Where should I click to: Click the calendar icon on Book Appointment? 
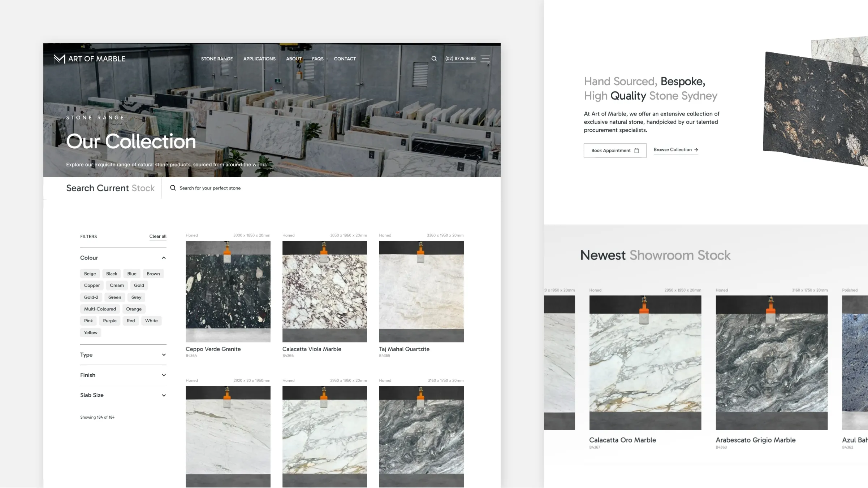[x=636, y=151]
